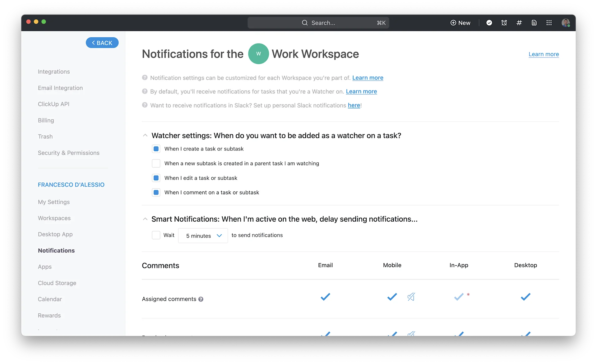Click the Assigned comments row label
Screen dimensions: 597x364
(169, 299)
